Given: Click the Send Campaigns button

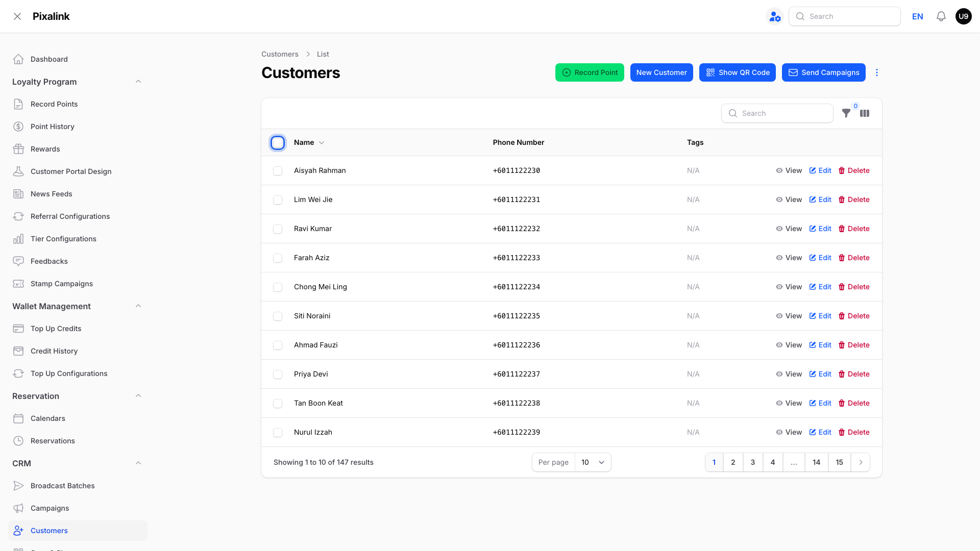Looking at the screenshot, I should click(x=824, y=72).
